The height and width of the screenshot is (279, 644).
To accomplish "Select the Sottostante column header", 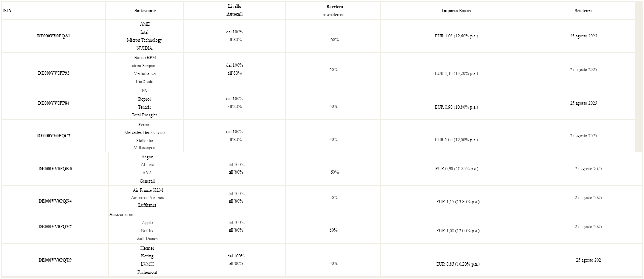I will tap(145, 11).
